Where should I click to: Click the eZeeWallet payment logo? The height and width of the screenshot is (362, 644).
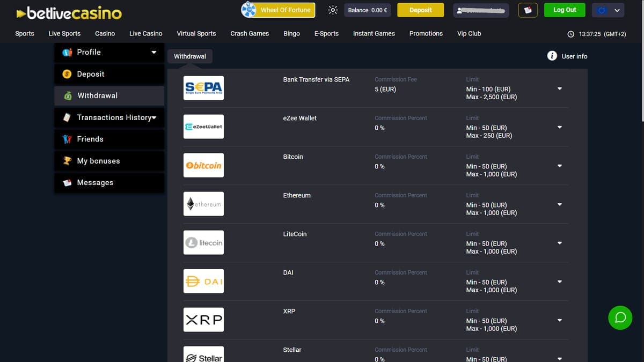(203, 127)
